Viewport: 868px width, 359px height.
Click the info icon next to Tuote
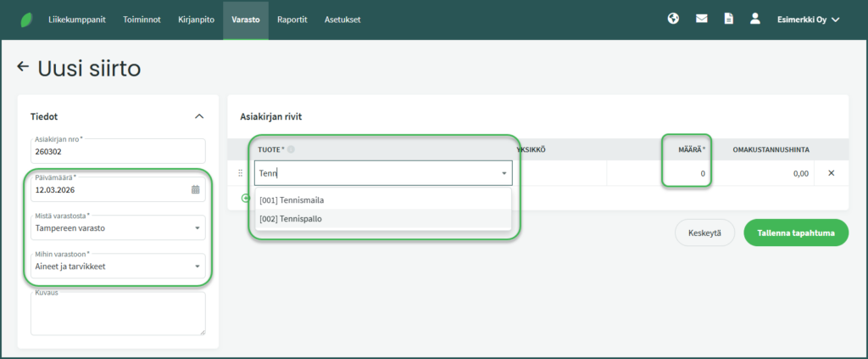point(291,150)
